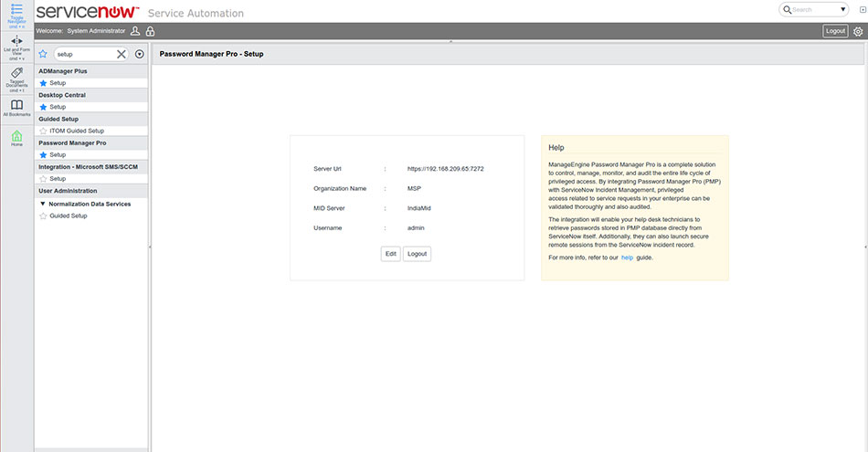Follow the help link in Help panel
This screenshot has height=452, width=868.
click(x=627, y=258)
